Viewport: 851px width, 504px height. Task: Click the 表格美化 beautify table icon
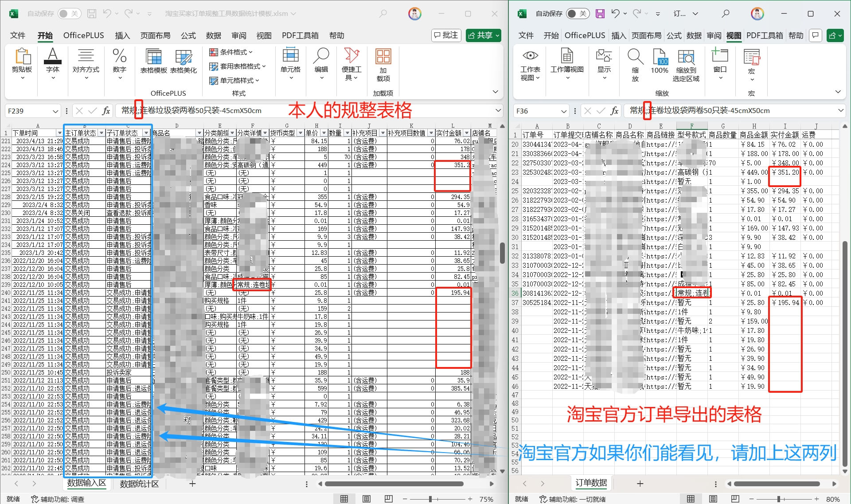click(x=183, y=61)
